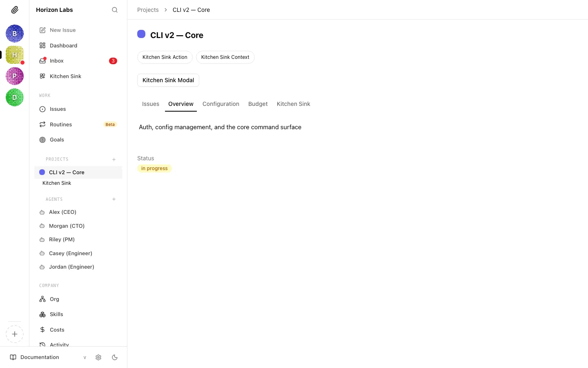Open the Kitchen Sink Modal
The width and height of the screenshot is (588, 368).
tap(168, 80)
